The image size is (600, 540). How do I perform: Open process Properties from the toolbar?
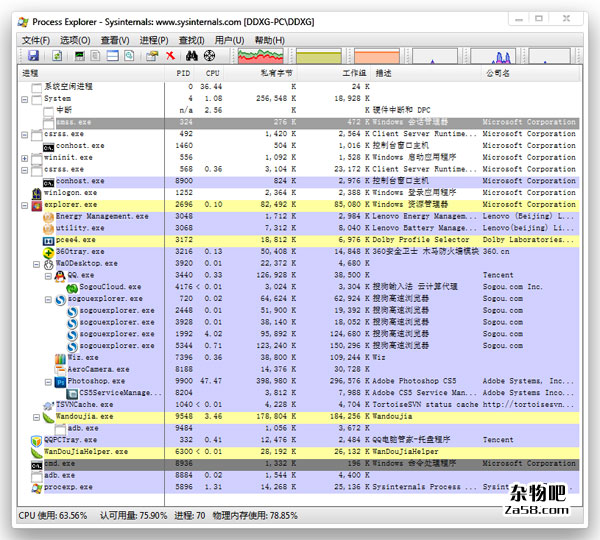[152, 56]
